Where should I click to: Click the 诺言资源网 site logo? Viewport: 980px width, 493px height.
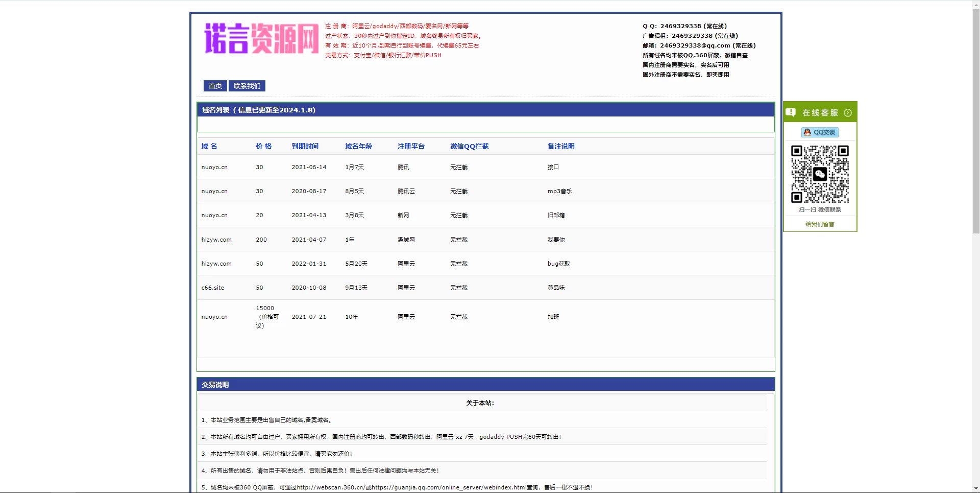click(x=261, y=38)
